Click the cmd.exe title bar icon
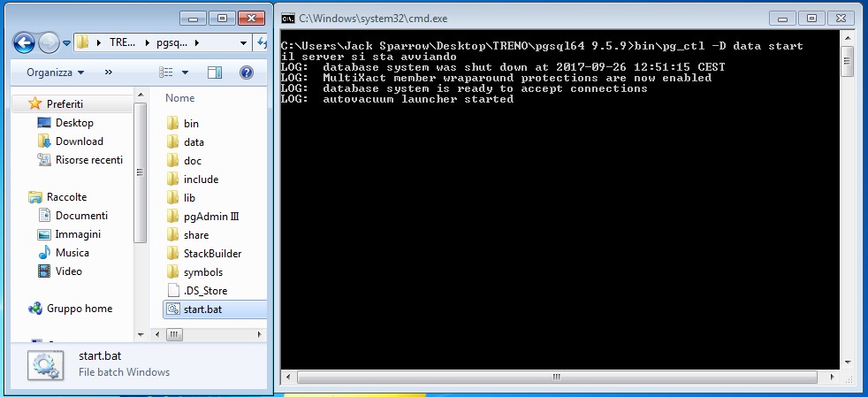This screenshot has height=397, width=868. click(x=288, y=18)
